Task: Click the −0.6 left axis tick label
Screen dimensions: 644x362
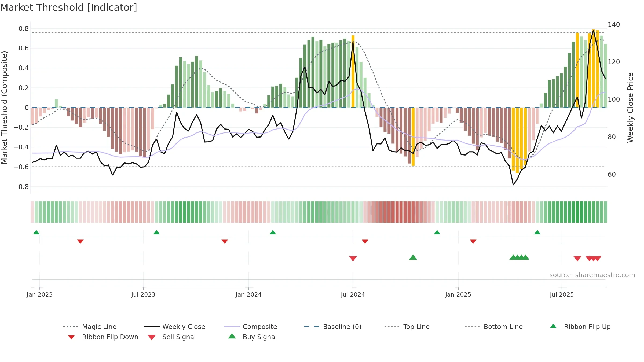Action: pyautogui.click(x=21, y=167)
